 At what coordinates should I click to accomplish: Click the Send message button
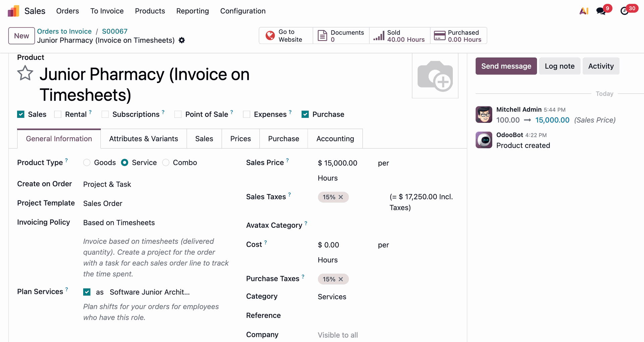[506, 66]
